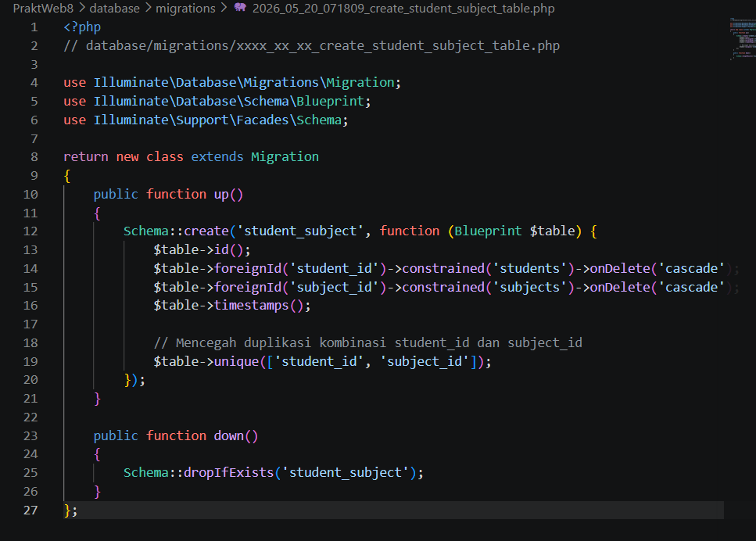Click the 'down' function name
The image size is (756, 541).
[229, 436]
